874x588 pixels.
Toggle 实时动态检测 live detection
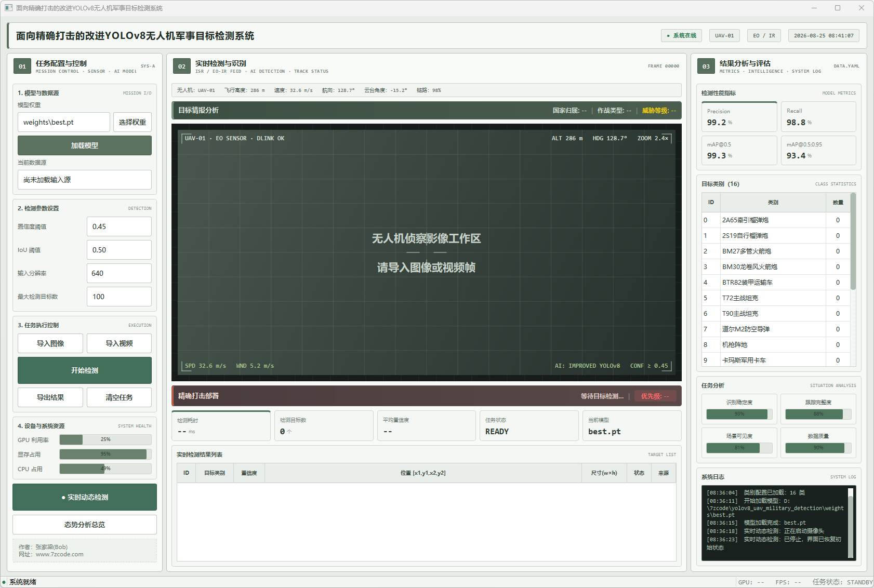click(x=85, y=497)
